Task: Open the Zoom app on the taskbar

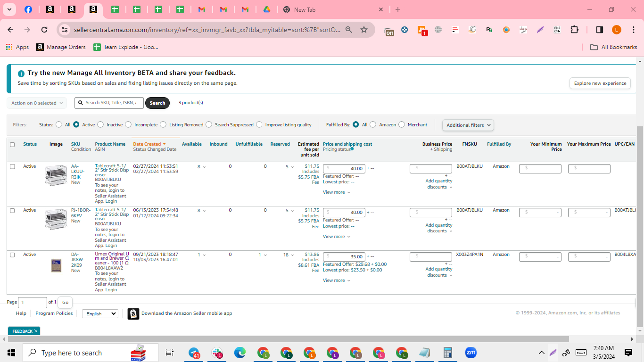Action: [471, 353]
